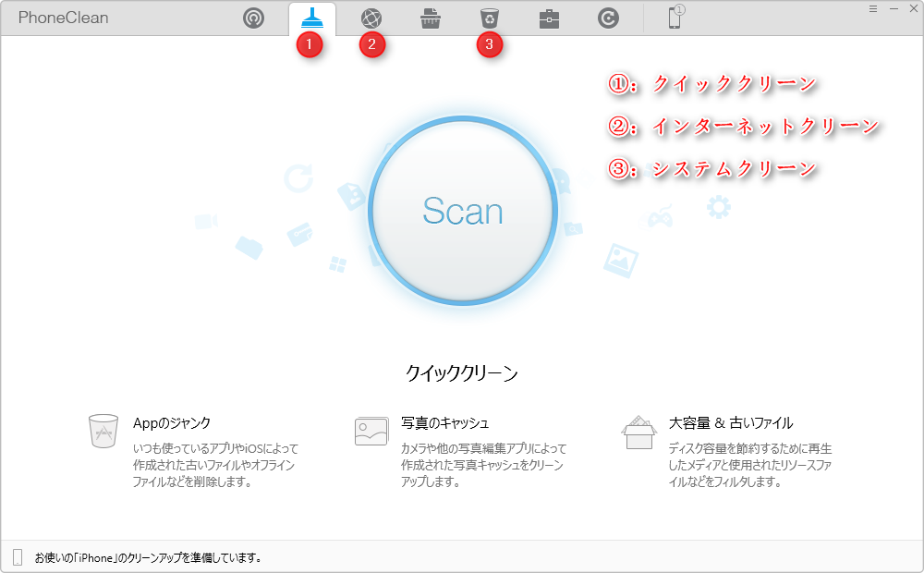The image size is (924, 573).
Task: Open the Toolbox briefcase tab
Action: (x=549, y=19)
